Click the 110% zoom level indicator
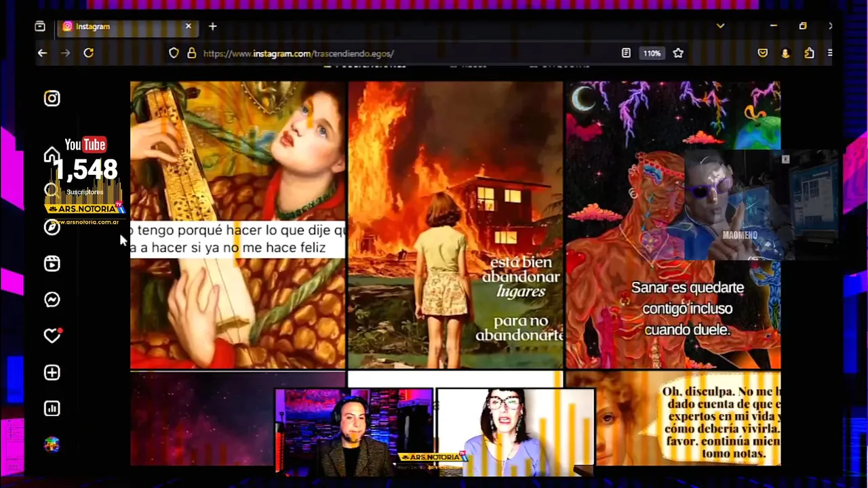The image size is (868, 488). coord(652,53)
